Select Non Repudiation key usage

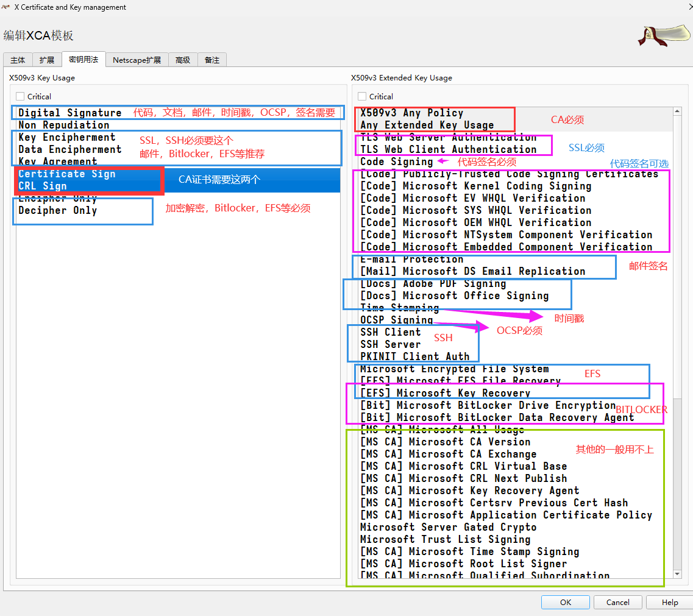[x=63, y=125]
